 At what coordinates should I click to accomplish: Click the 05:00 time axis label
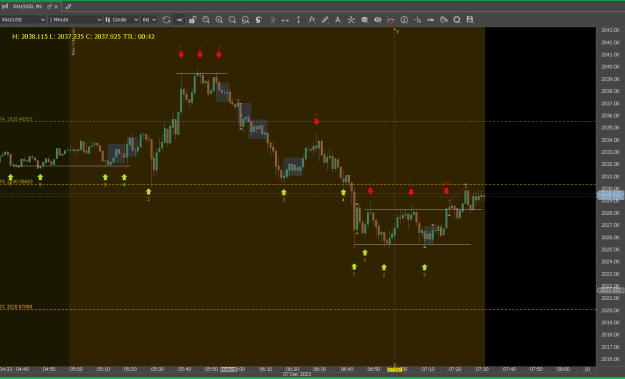pyautogui.click(x=76, y=369)
